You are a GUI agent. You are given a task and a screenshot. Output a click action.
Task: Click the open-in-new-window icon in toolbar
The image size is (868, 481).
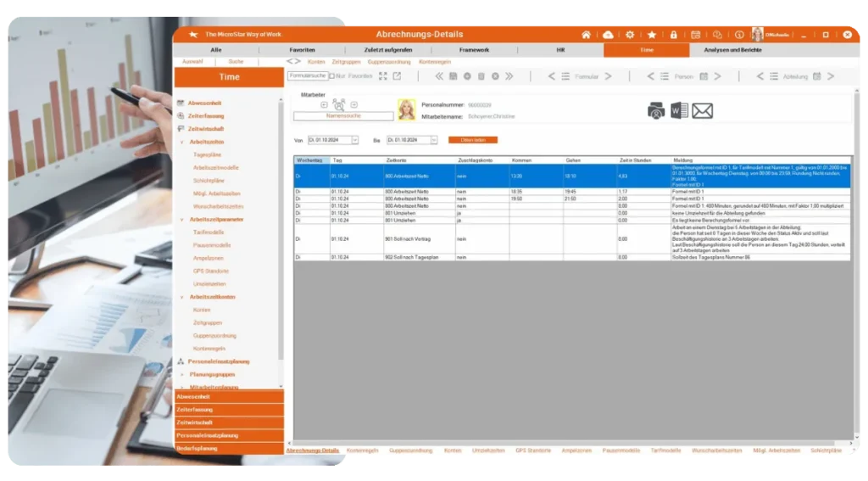coord(397,76)
